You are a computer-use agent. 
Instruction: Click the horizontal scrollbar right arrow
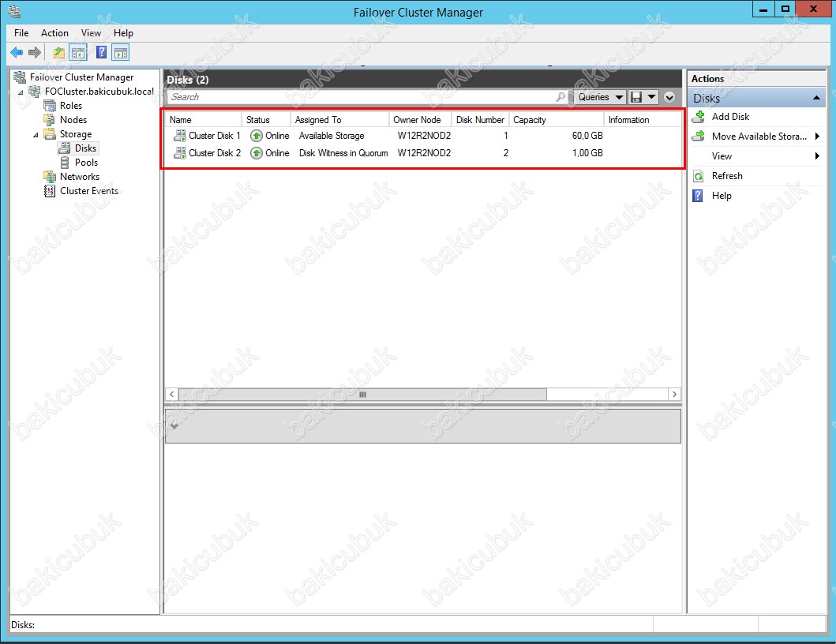pyautogui.click(x=674, y=395)
